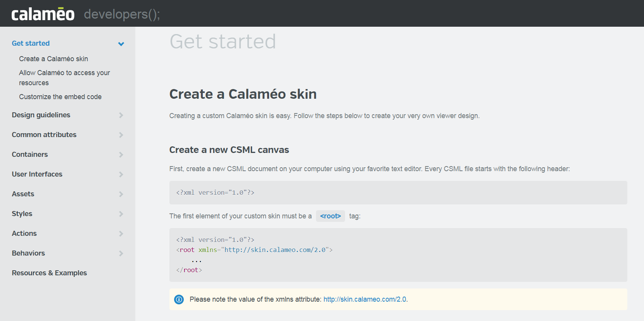Select Common attributes menu entry
This screenshot has width=644, height=321.
coord(44,135)
